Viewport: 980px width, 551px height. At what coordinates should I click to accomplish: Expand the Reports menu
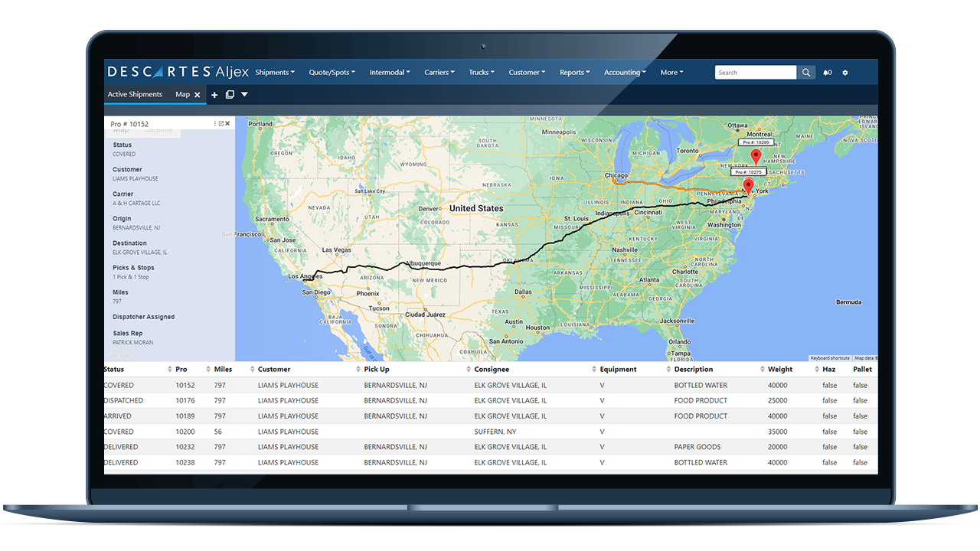[575, 73]
